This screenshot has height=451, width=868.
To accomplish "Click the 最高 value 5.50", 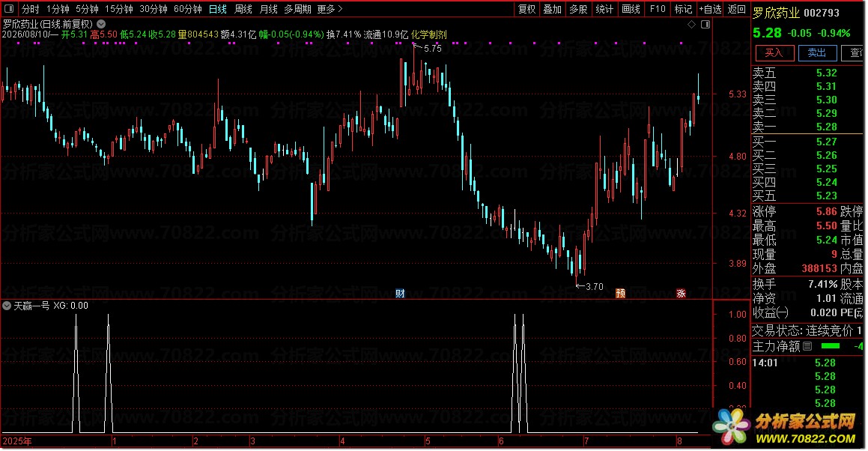I will 827,226.
